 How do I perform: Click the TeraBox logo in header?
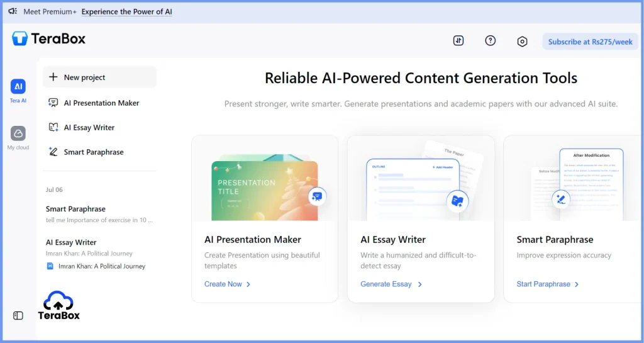(x=48, y=38)
